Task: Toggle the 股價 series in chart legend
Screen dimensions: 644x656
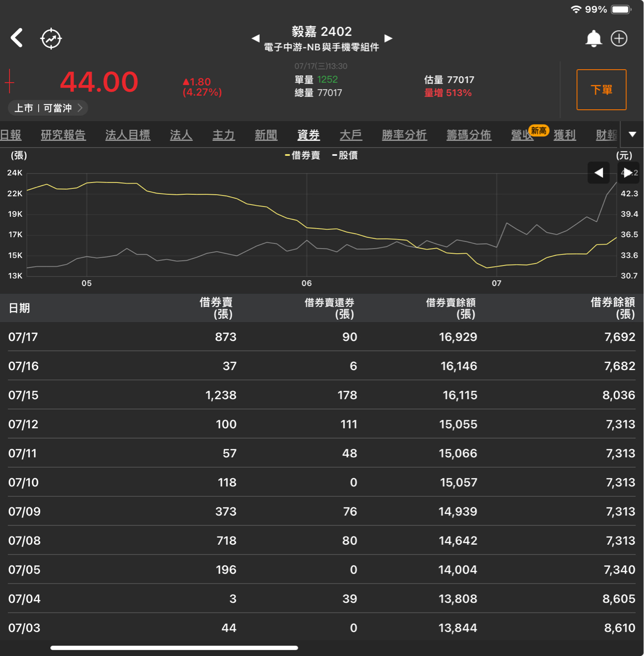Action: 346,155
